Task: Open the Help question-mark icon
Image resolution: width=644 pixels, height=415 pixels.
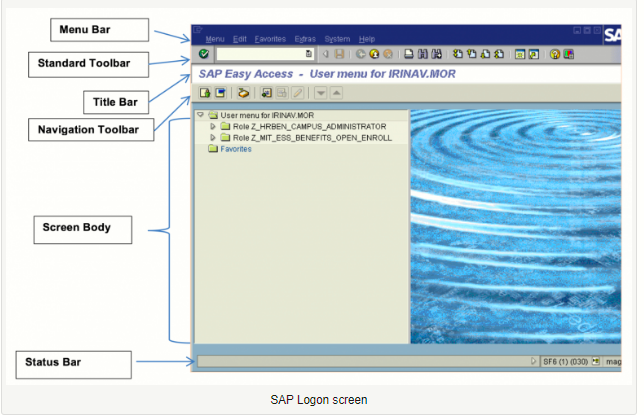Action: 555,54
